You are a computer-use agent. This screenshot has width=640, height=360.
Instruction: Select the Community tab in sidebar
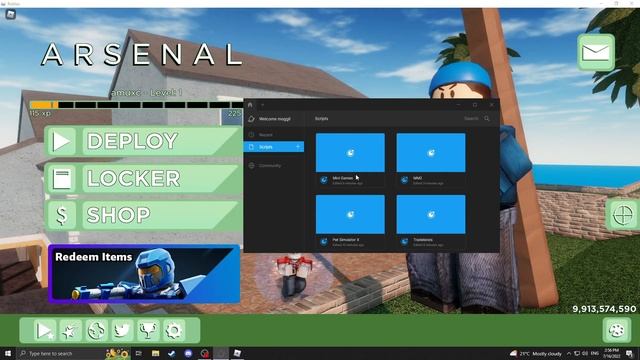click(x=274, y=166)
